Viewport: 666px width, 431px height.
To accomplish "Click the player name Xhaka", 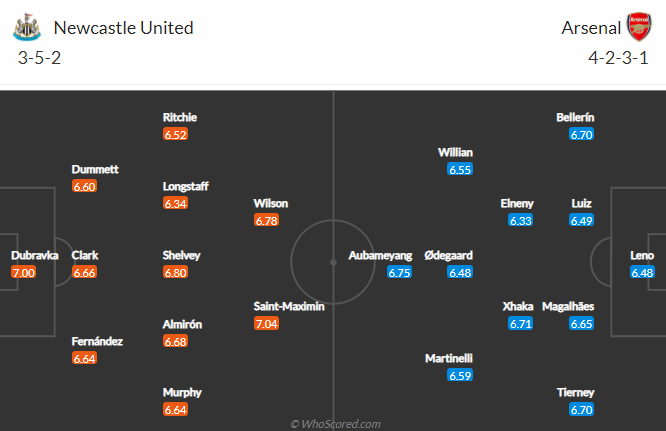I will 517,307.
